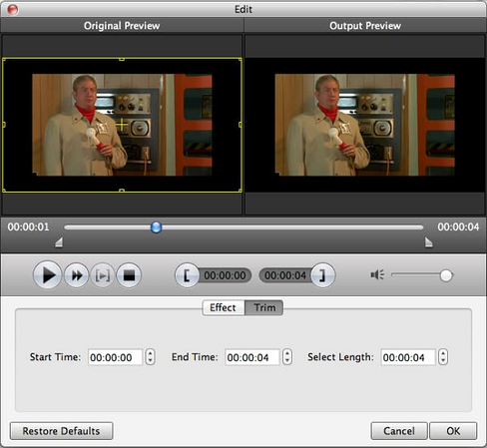This screenshot has height=448, width=487.
Task: Click the Output Preview video frame
Action: [x=364, y=125]
